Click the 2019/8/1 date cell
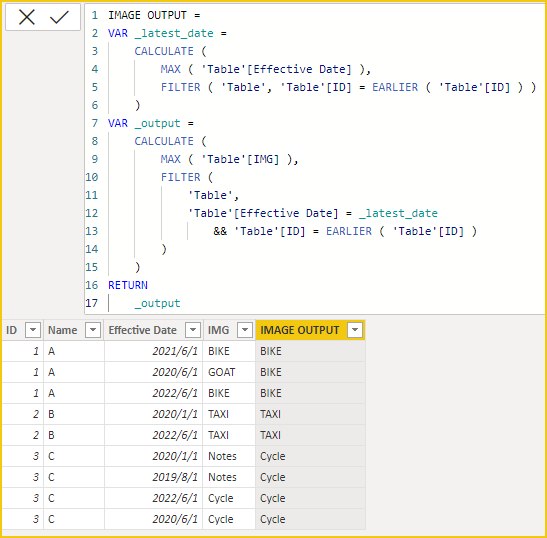This screenshot has height=538, width=547. 153,477
